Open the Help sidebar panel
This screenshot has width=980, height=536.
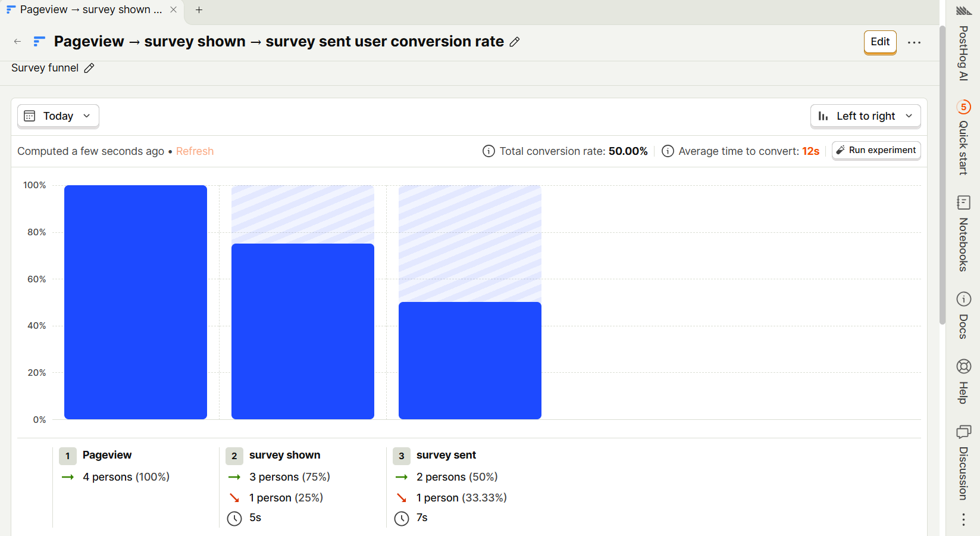point(964,381)
